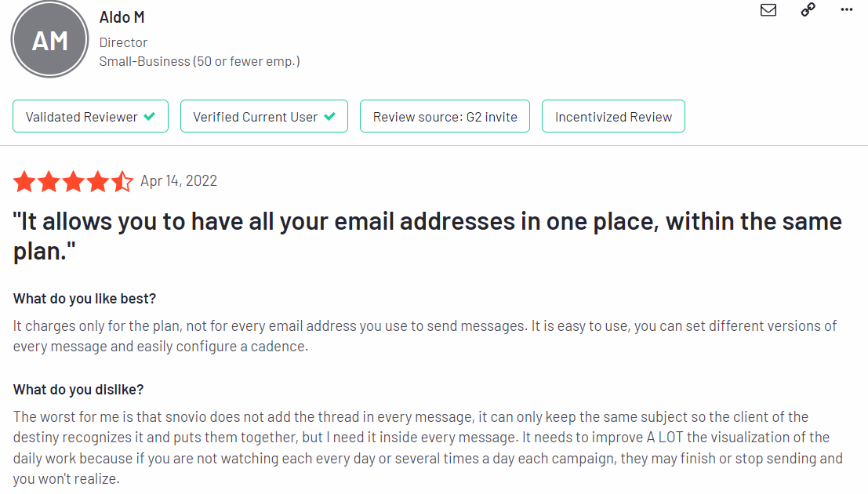Open the three-dots more options menu
The height and width of the screenshot is (494, 868).
tap(846, 9)
